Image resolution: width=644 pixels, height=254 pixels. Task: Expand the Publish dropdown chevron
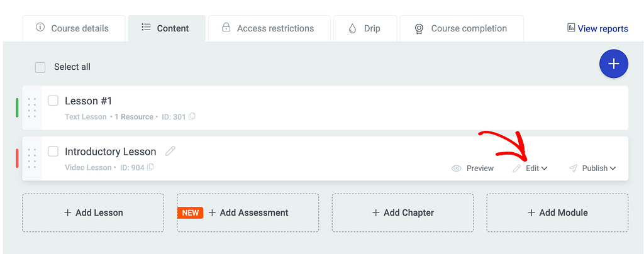click(x=613, y=168)
